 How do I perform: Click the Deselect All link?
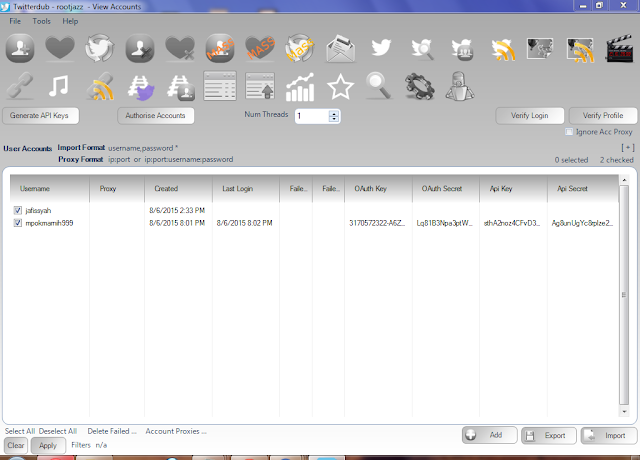[58, 431]
